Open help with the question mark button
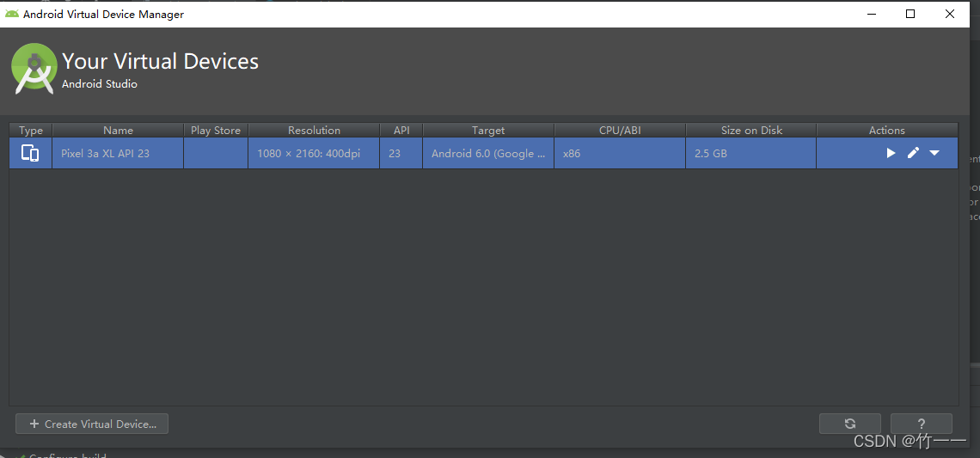This screenshot has width=980, height=458. click(922, 424)
